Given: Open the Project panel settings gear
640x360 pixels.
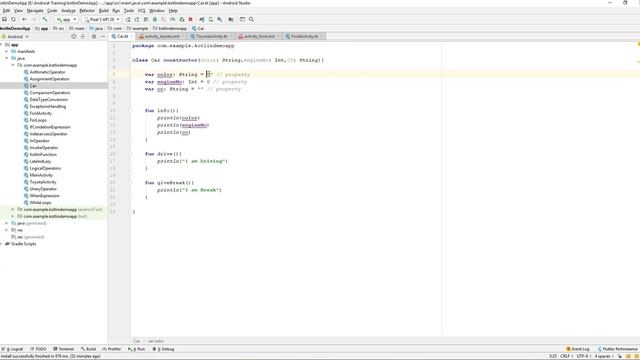Looking at the screenshot, I should click(x=94, y=36).
